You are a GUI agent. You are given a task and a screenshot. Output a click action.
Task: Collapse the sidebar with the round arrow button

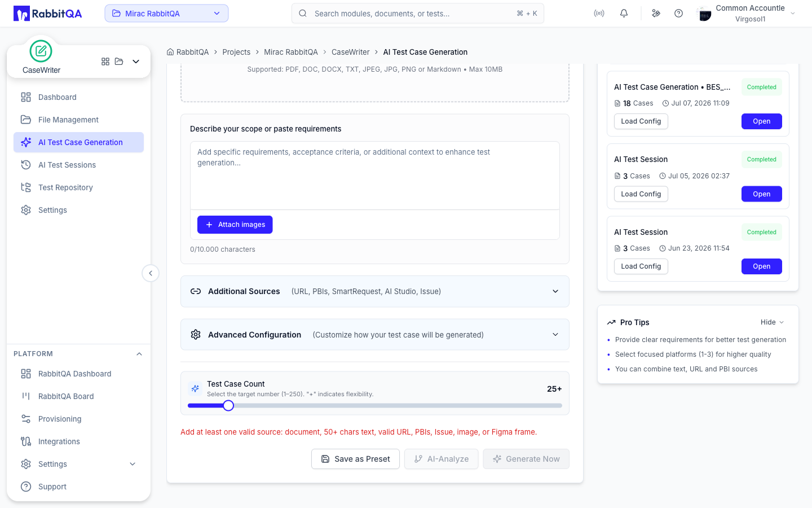coord(151,273)
